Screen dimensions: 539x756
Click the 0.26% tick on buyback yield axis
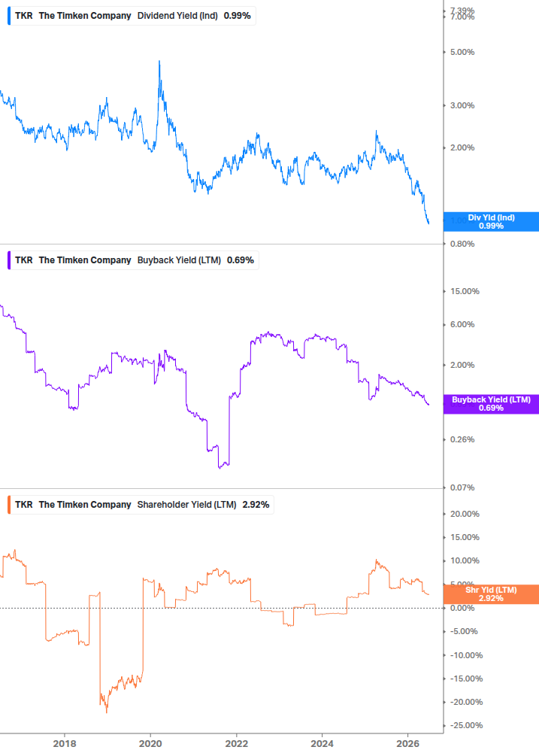click(462, 440)
